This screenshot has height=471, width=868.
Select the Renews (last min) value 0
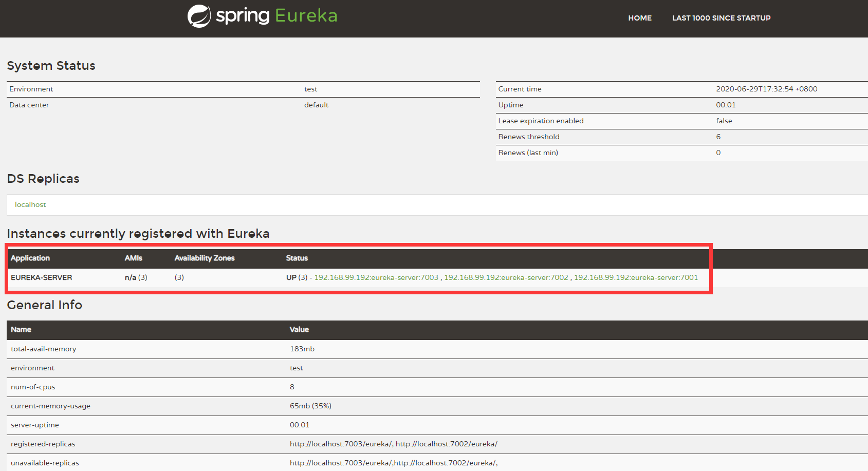pos(718,153)
